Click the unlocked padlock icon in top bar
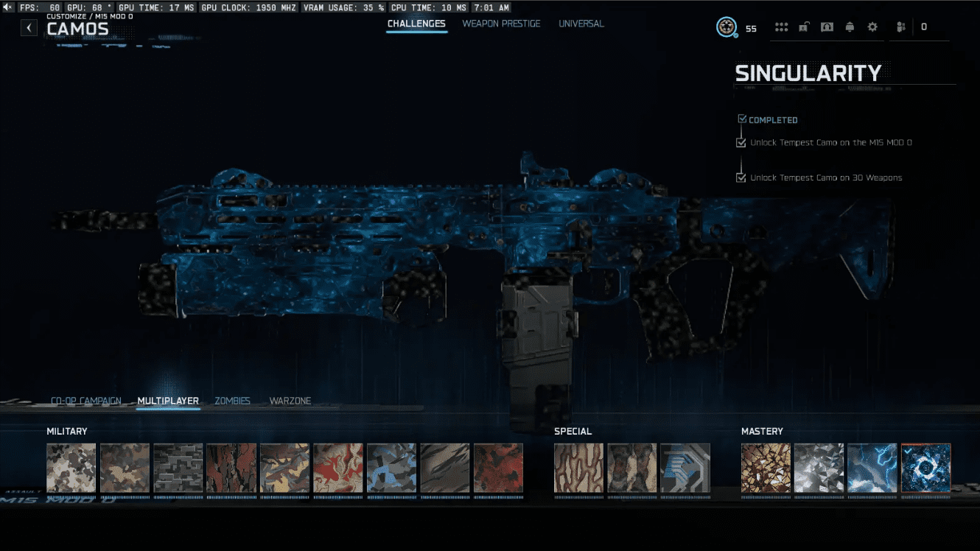Viewport: 980px width, 551px height. point(804,27)
